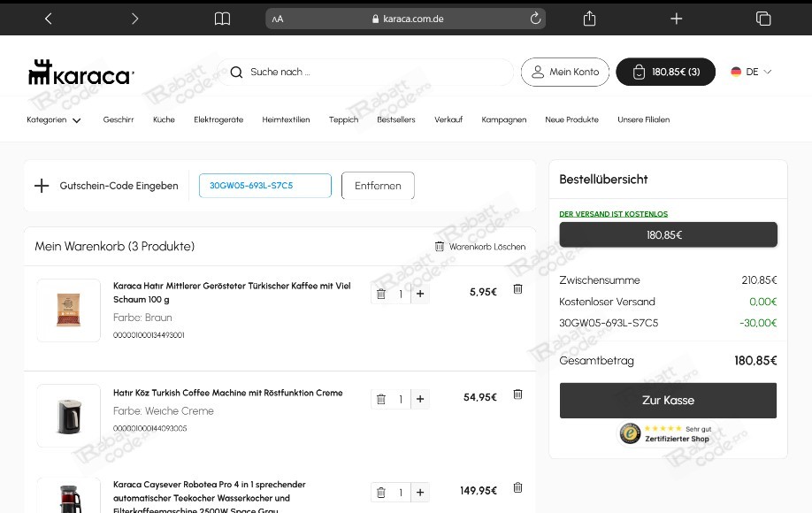
Task: Open the Küche menu
Action: pos(164,119)
